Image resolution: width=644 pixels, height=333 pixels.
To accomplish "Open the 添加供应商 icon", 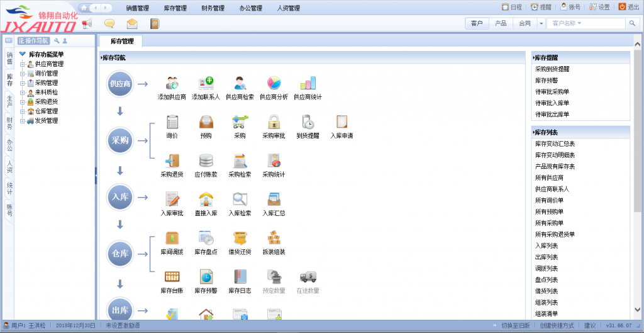I will pos(172,84).
